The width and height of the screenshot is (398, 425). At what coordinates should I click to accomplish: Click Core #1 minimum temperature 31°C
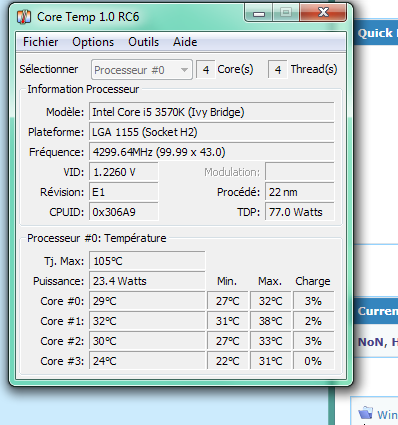click(x=228, y=321)
